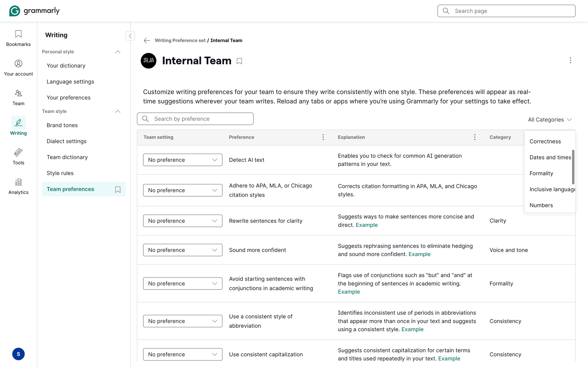Click the Team setting column header
Screen dimensions: 588x368
[x=158, y=137]
